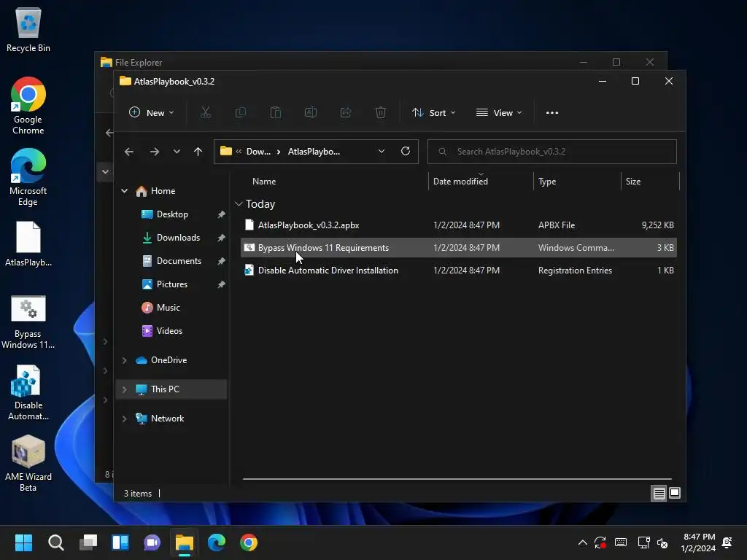Click the Copy icon in toolbar
747x560 pixels.
tap(241, 113)
